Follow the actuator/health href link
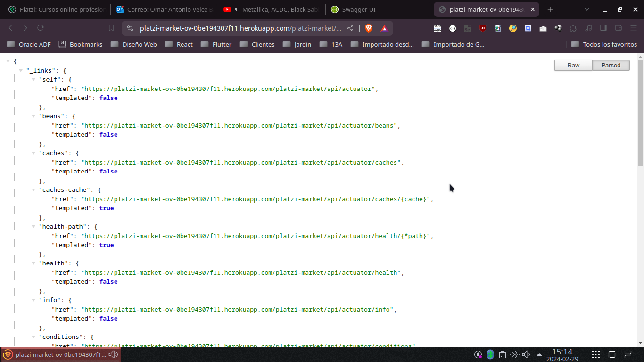Screen dimensions: 644x362 point(240,273)
